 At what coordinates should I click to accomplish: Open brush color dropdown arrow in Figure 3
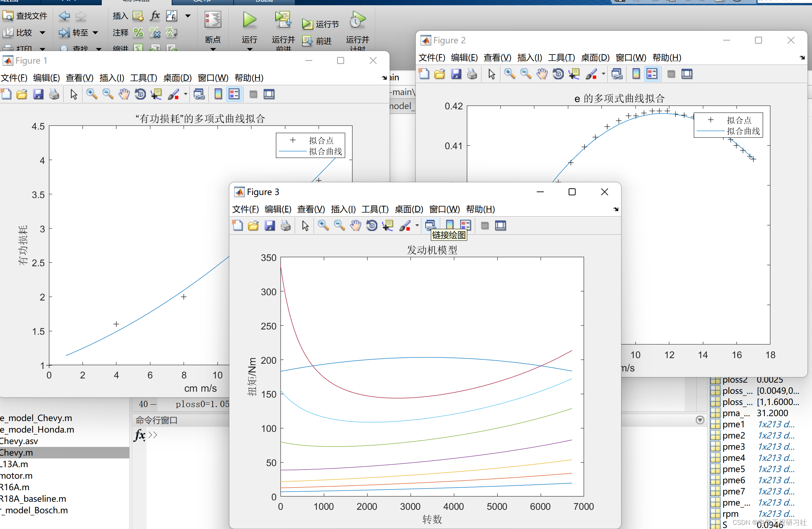[x=417, y=226]
